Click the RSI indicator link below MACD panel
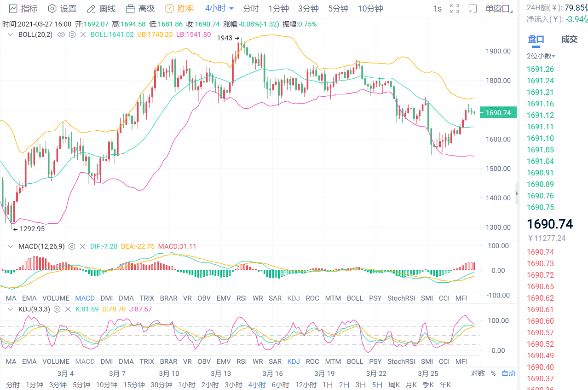588x390 pixels. (x=242, y=298)
